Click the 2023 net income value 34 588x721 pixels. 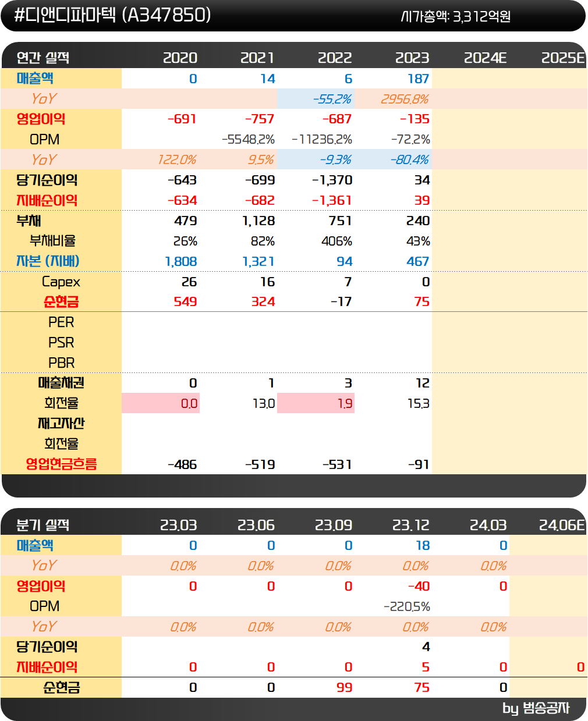point(422,180)
